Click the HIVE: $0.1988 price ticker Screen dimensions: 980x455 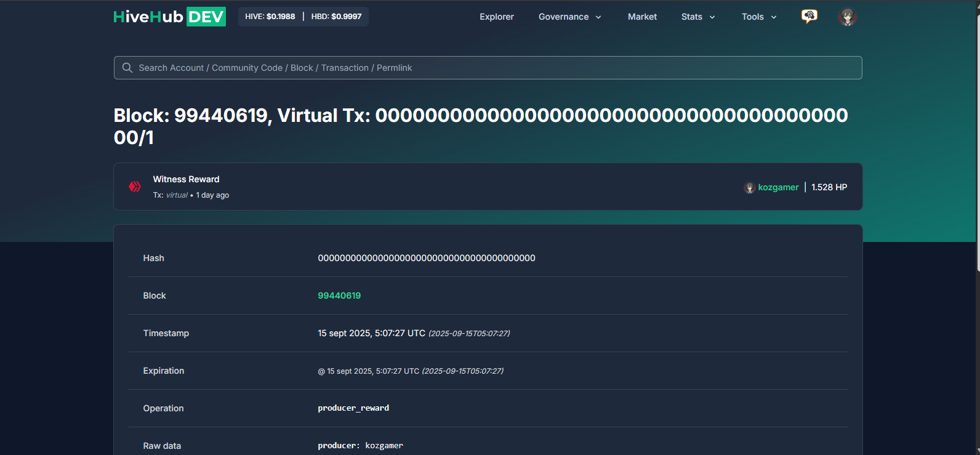[270, 17]
